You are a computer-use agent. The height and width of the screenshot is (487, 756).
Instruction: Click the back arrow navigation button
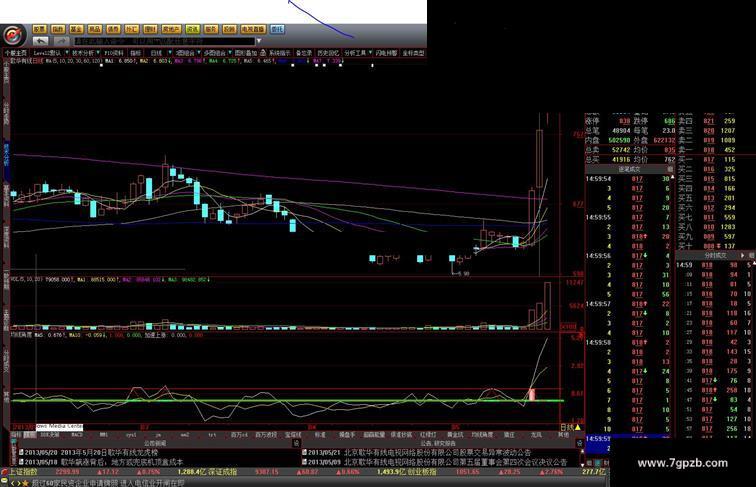(40, 41)
